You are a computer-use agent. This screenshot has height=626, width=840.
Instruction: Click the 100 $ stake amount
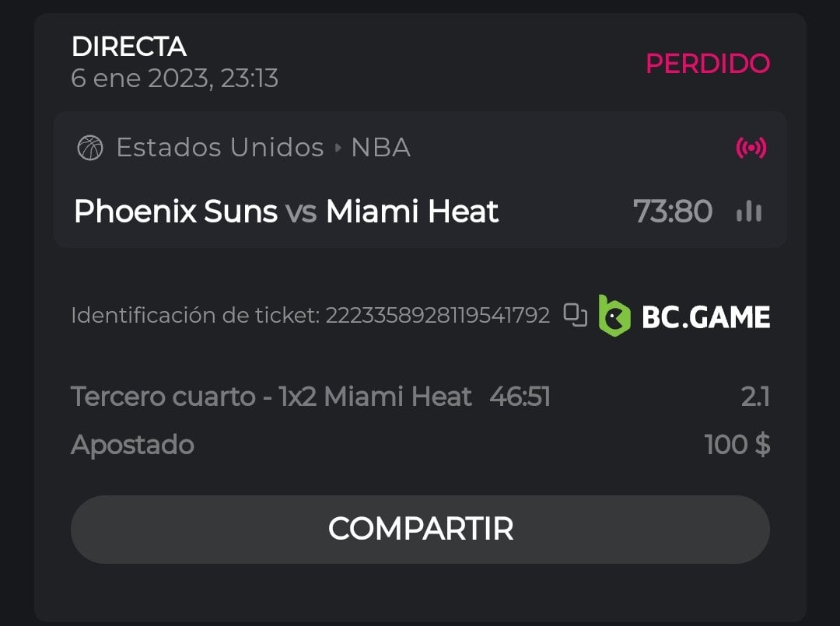(x=737, y=445)
